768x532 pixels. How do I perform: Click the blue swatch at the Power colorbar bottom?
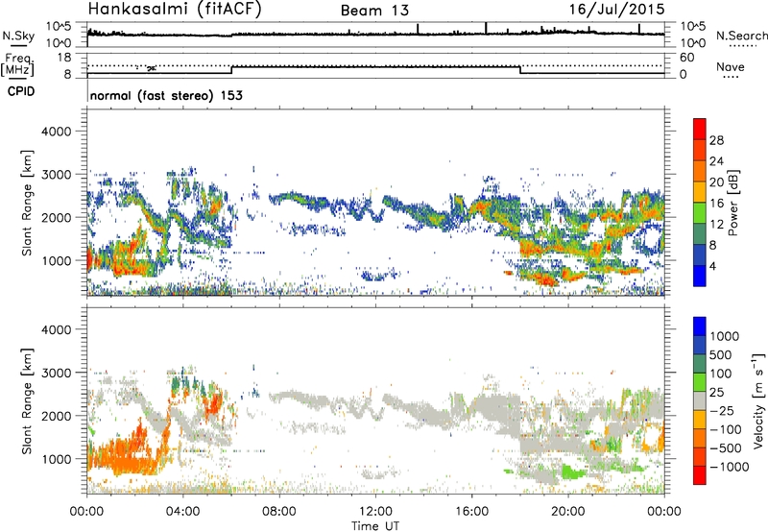pyautogui.click(x=700, y=276)
